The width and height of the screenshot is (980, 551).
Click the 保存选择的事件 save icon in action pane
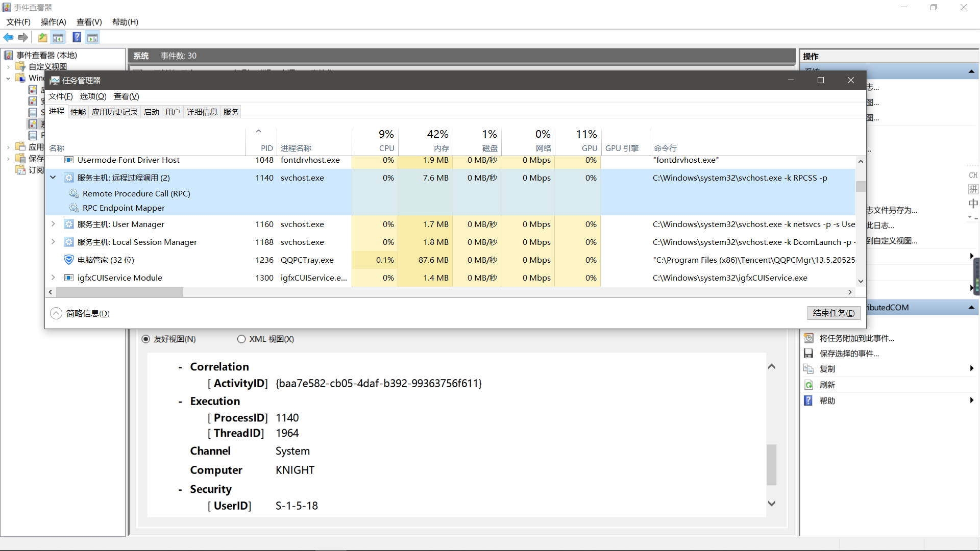pyautogui.click(x=809, y=353)
